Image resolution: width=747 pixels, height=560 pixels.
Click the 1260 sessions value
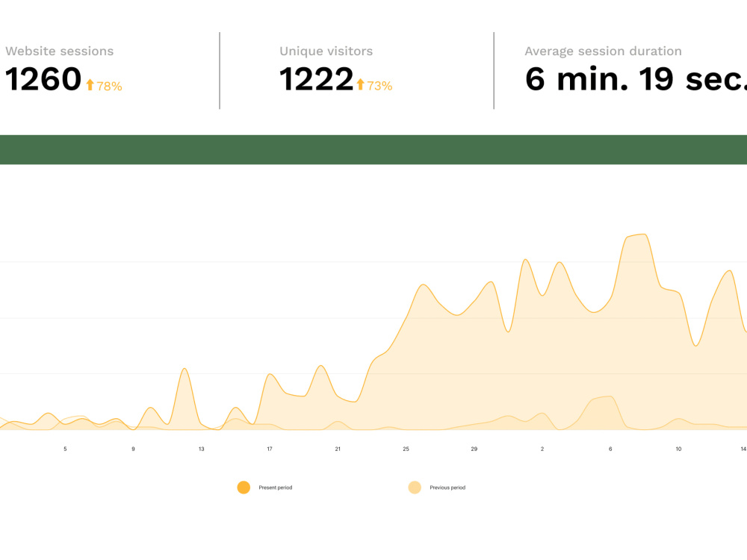(x=43, y=79)
